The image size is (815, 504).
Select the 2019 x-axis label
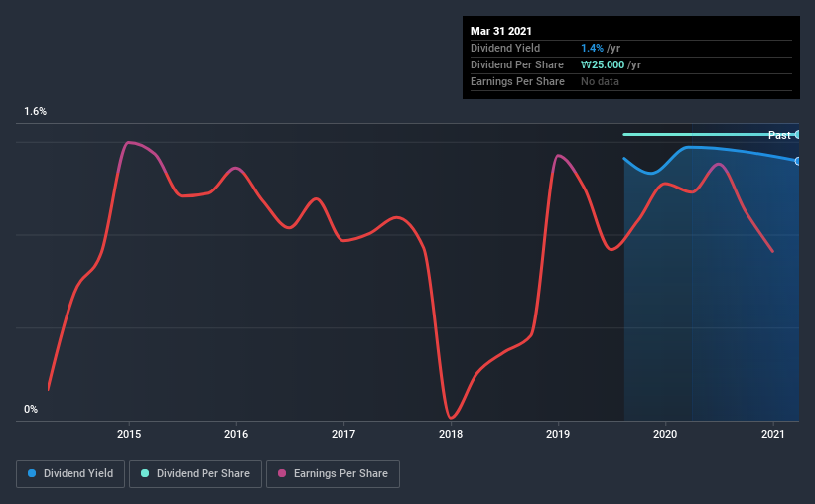[558, 434]
